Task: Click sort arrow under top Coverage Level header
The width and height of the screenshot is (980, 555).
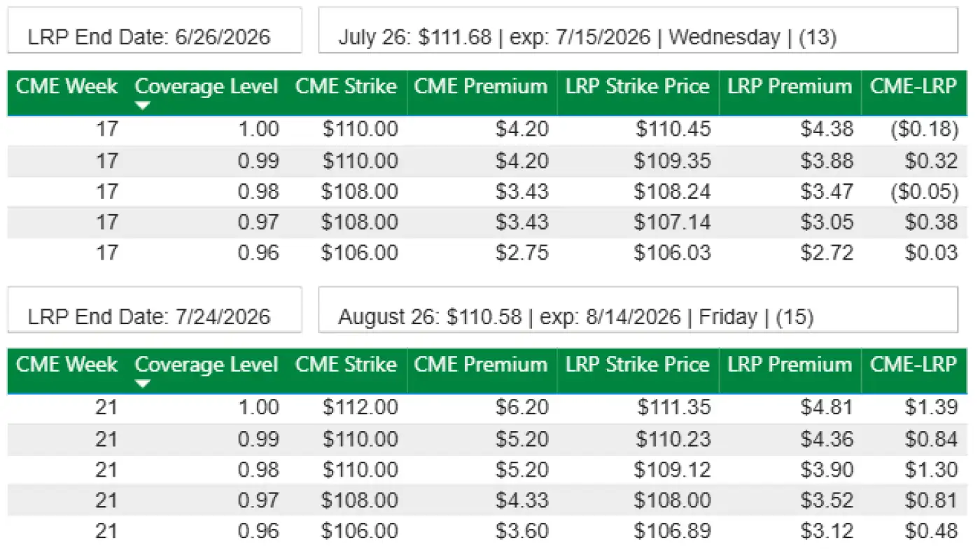Action: click(143, 106)
